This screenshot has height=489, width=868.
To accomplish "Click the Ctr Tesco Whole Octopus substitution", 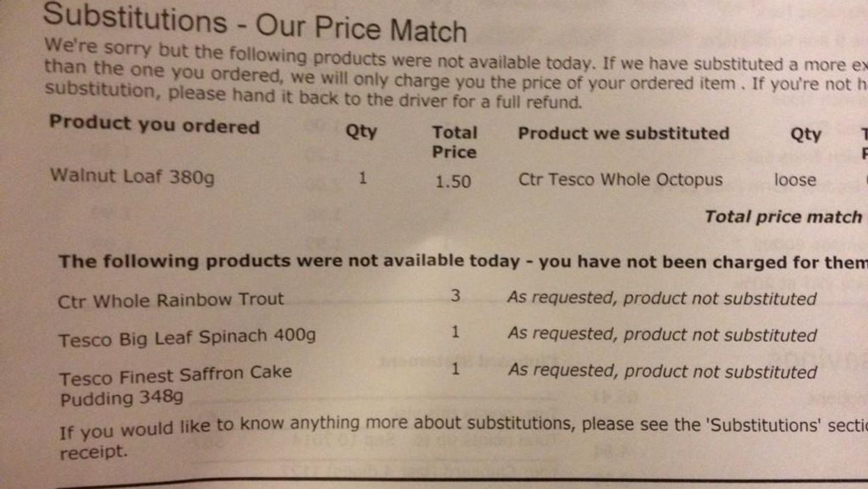I will [x=620, y=180].
